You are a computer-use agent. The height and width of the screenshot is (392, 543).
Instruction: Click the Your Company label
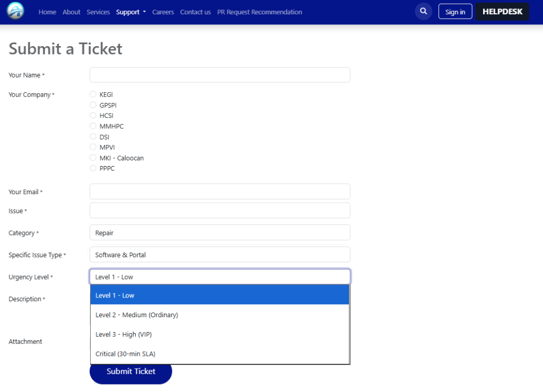coord(31,94)
